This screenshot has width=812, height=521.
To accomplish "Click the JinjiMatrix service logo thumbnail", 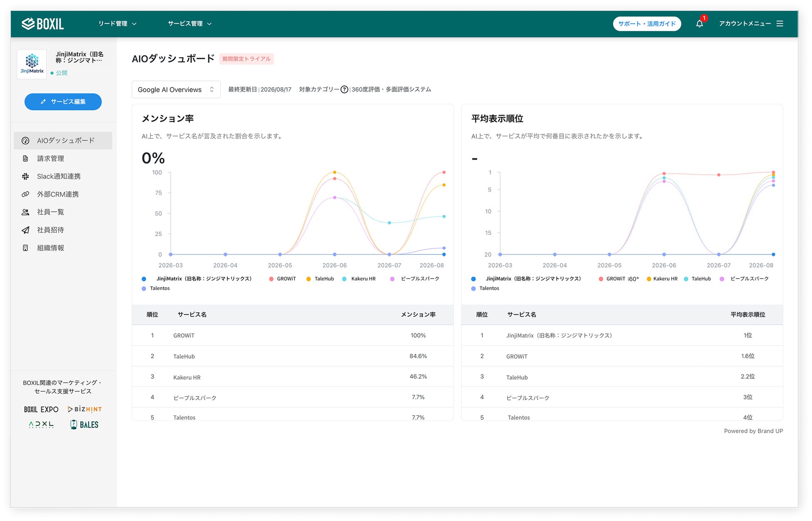I will pyautogui.click(x=32, y=64).
